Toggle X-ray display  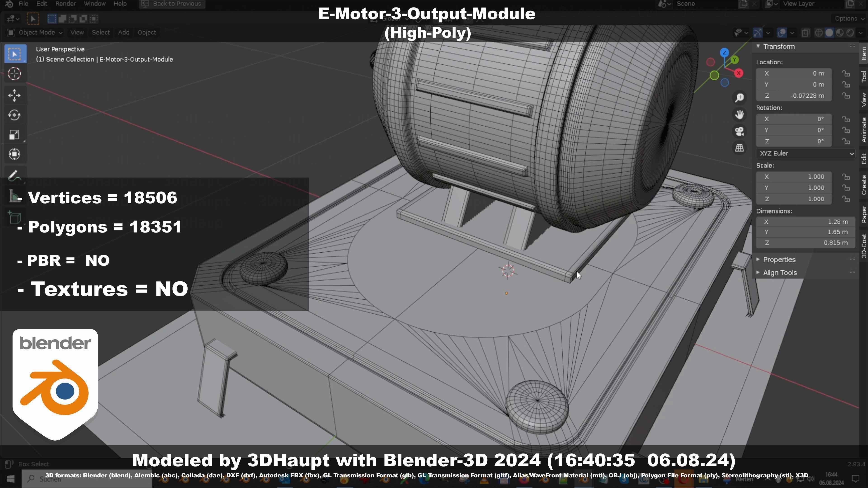point(805,33)
